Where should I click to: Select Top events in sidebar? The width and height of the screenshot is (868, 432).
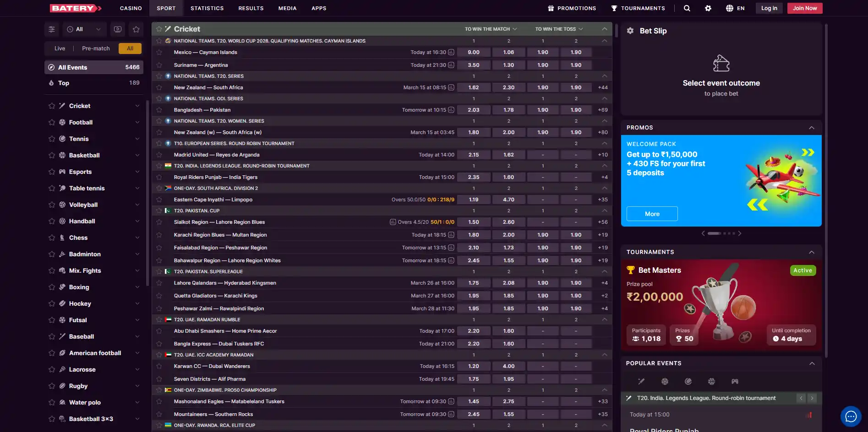point(94,83)
